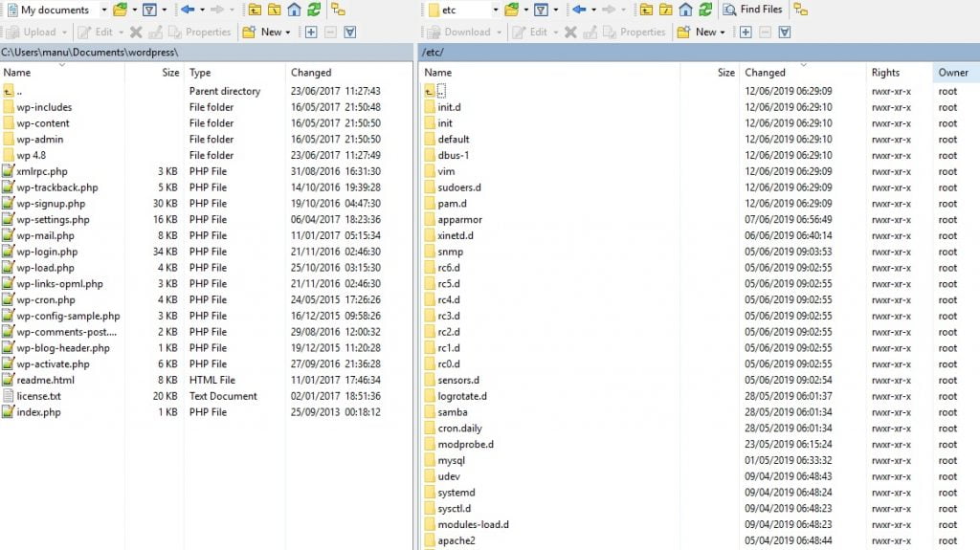Click local panel Edit button
Viewport: 980px width, 550px height.
96,32
